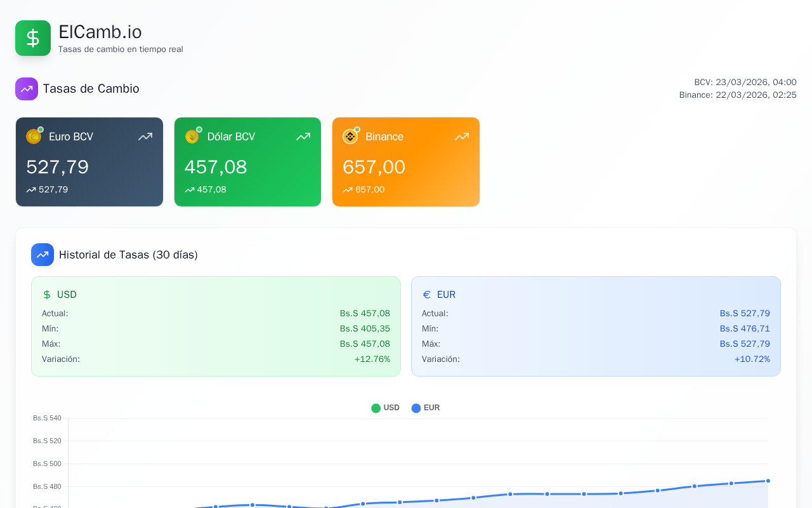This screenshot has height=508, width=812.
Task: Click the purple trend icon beside Tasas de Cambio
Action: [x=27, y=89]
